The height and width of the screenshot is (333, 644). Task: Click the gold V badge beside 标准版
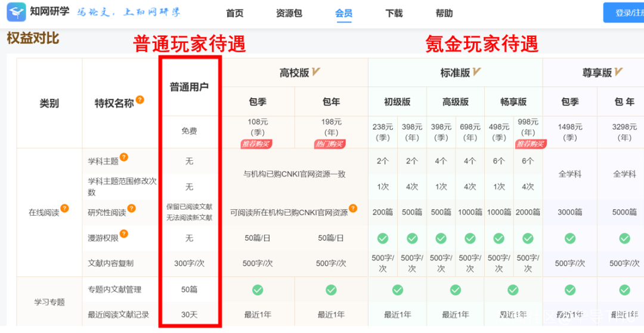[476, 73]
